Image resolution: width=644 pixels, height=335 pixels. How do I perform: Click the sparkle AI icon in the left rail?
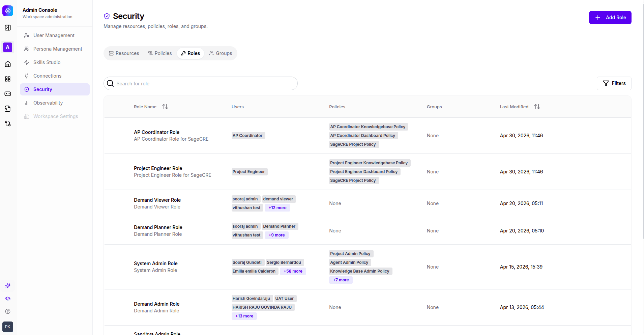[8, 286]
